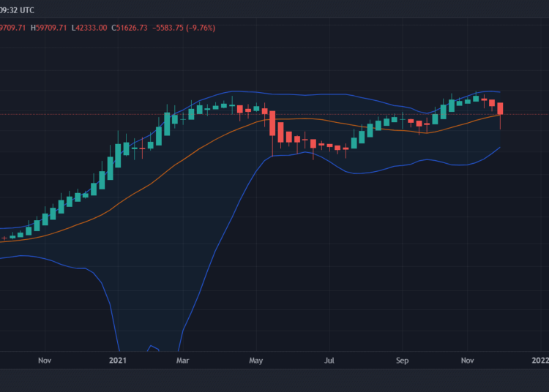Click the Nov label preceding 2021
Viewport: 549px width, 392px height.
coord(45,360)
